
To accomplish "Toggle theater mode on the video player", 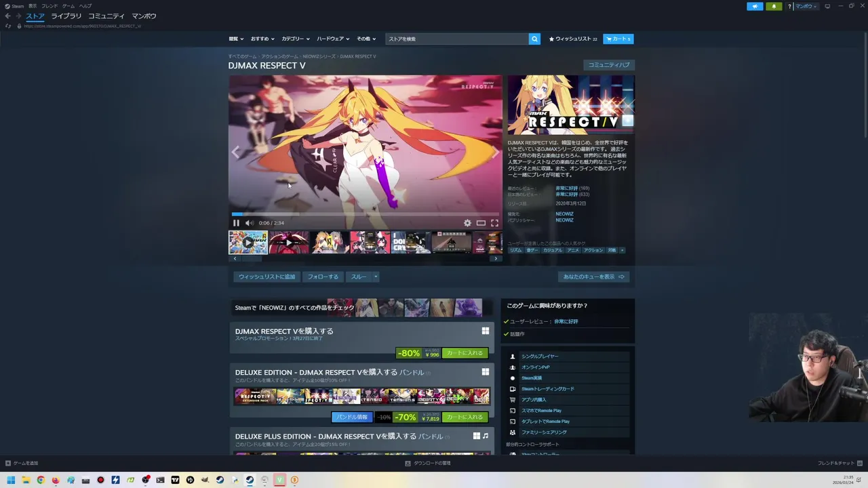I will coord(481,223).
